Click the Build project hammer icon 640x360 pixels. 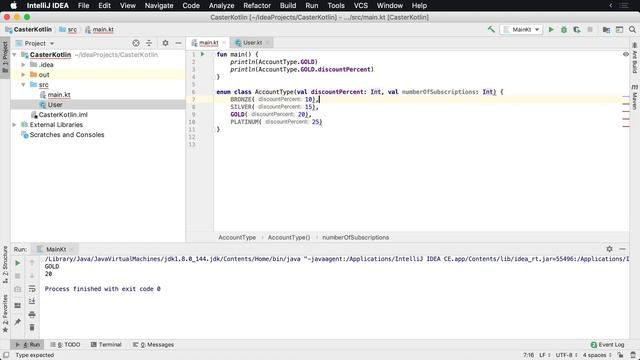[491, 29]
